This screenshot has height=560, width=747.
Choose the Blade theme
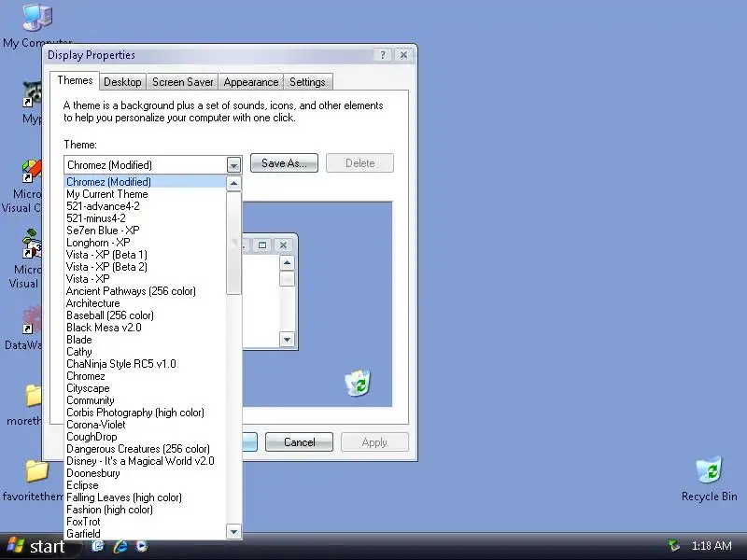(x=146, y=340)
